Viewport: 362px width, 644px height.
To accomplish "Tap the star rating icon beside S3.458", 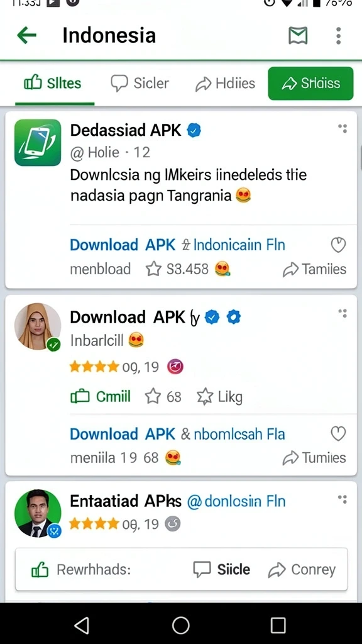I will point(153,269).
